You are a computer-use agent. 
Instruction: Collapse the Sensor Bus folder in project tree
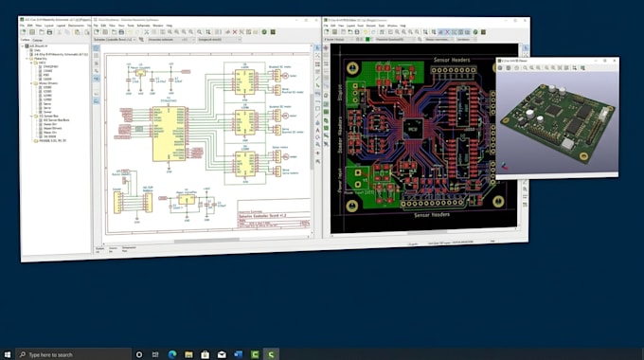[x=31, y=116]
